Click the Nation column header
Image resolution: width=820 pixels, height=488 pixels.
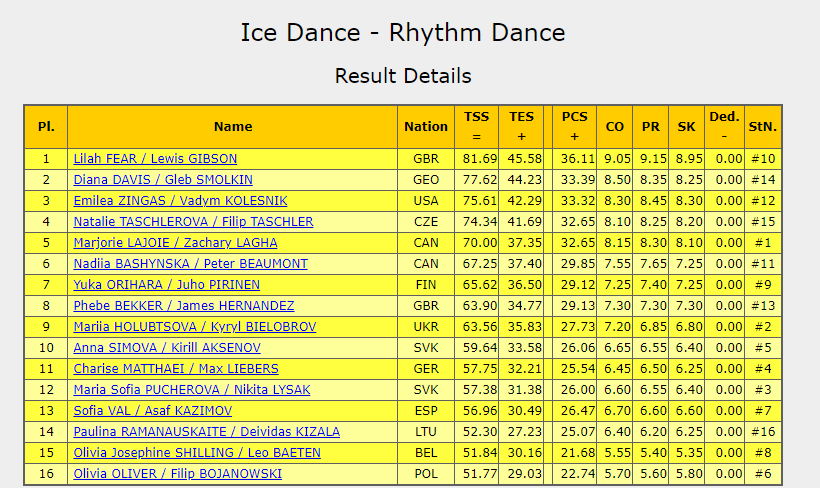click(x=426, y=127)
